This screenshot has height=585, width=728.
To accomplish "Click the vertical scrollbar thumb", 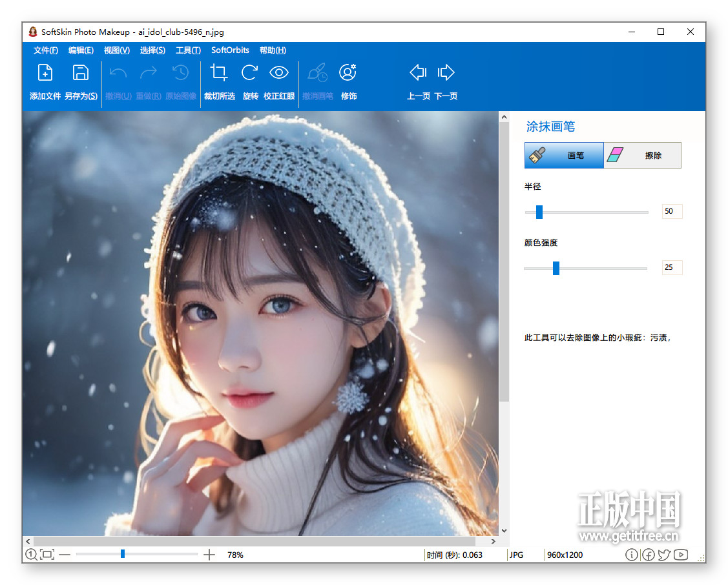I will point(504,263).
